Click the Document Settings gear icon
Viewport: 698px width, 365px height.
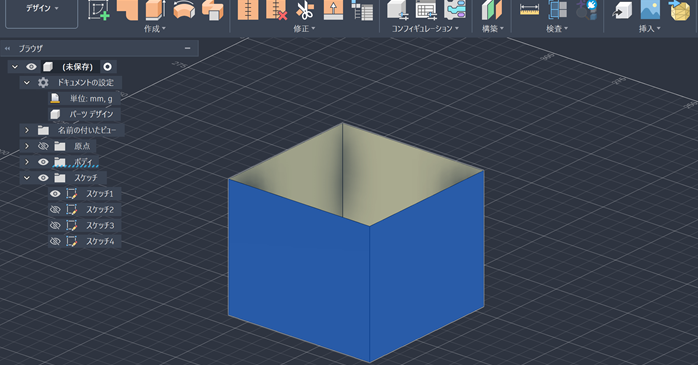pos(43,82)
